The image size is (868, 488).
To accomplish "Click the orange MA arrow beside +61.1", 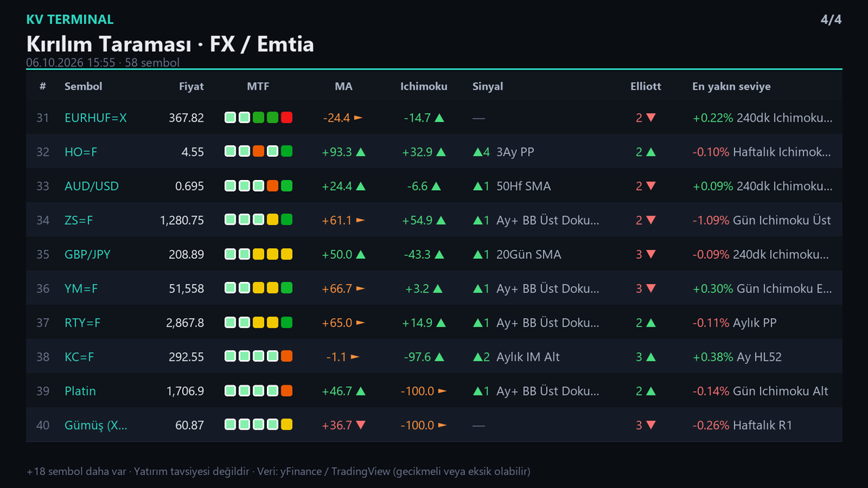I will (360, 220).
